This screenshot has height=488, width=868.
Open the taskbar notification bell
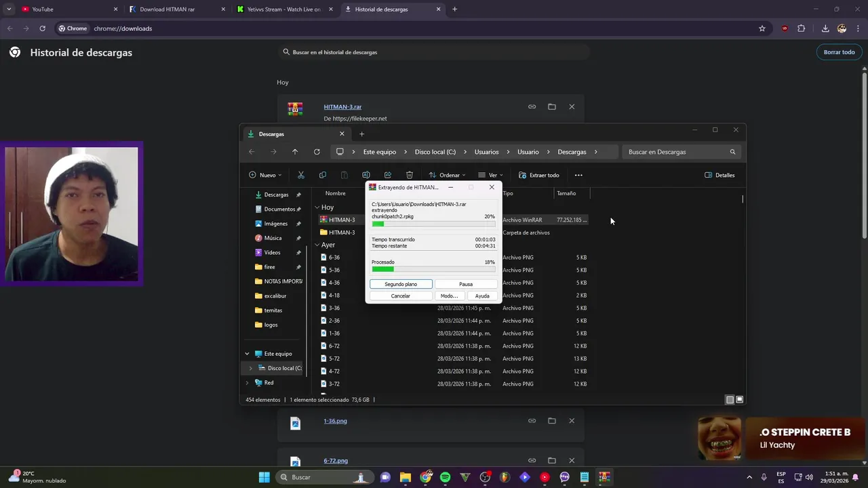click(855, 477)
